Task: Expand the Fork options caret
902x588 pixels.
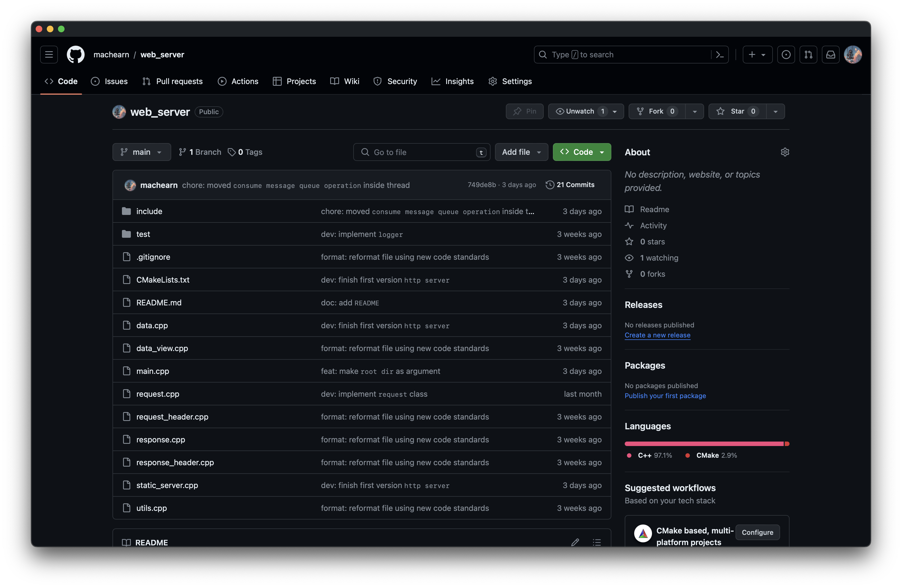Action: click(x=694, y=111)
